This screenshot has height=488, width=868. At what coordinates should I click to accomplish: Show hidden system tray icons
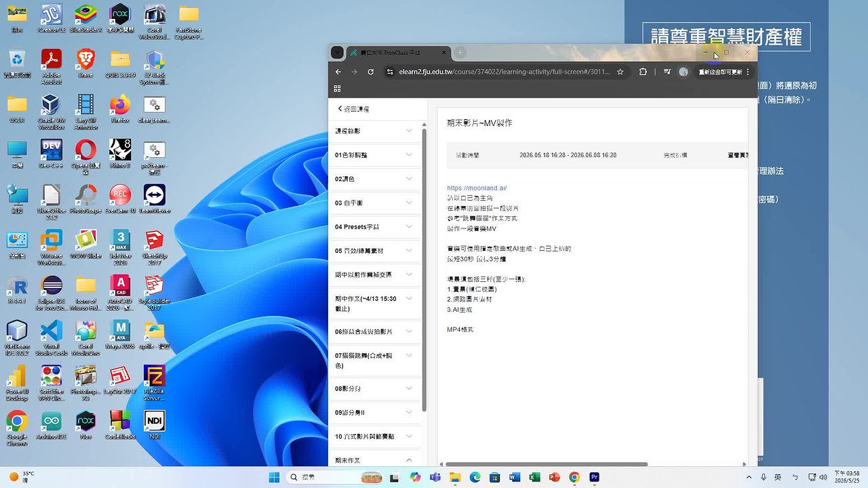748,477
